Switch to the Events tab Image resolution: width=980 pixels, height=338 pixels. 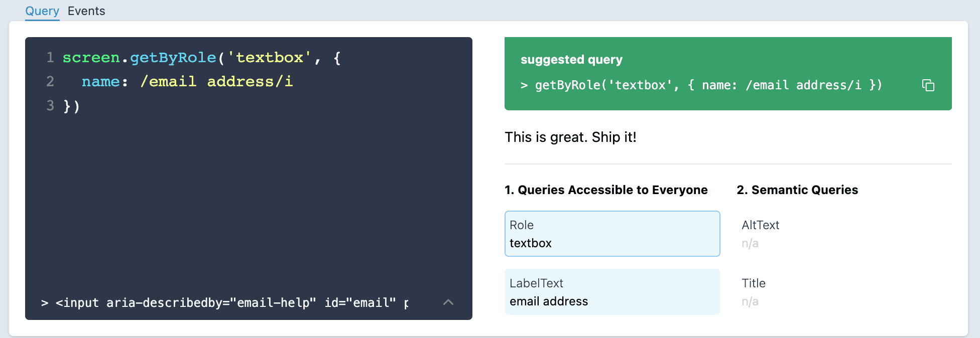[86, 11]
